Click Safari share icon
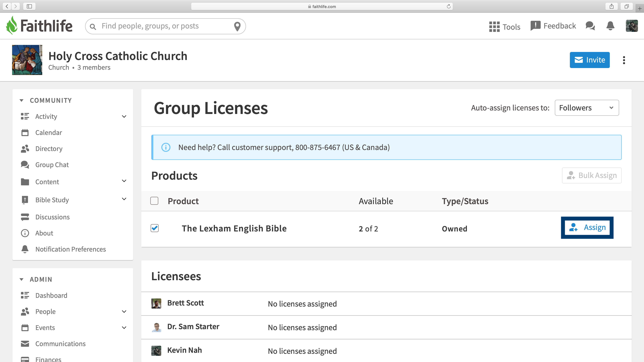 tap(611, 6)
